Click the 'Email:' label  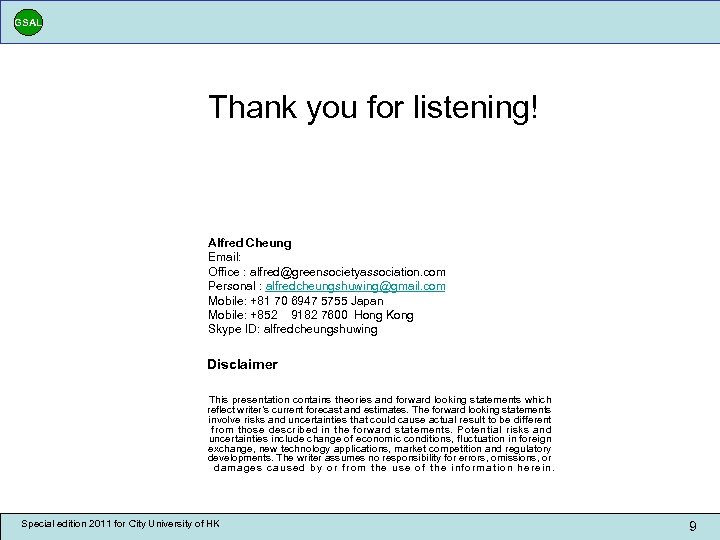[224, 257]
